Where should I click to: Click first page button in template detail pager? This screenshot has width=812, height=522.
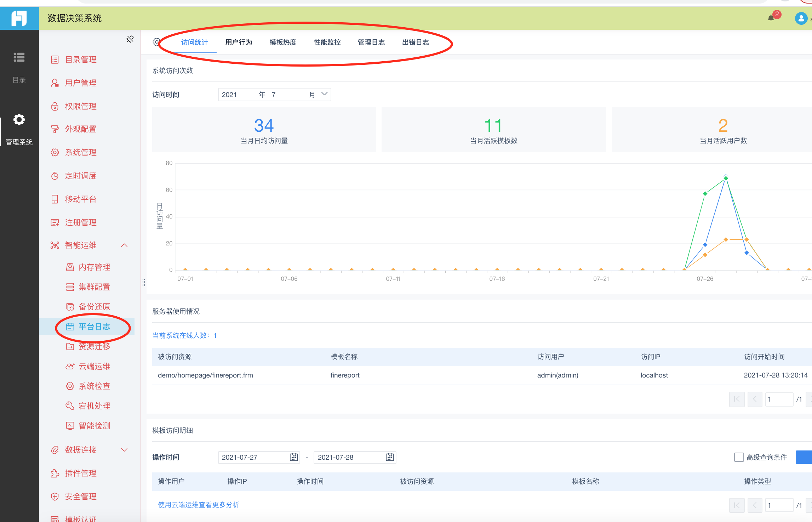[737, 505]
